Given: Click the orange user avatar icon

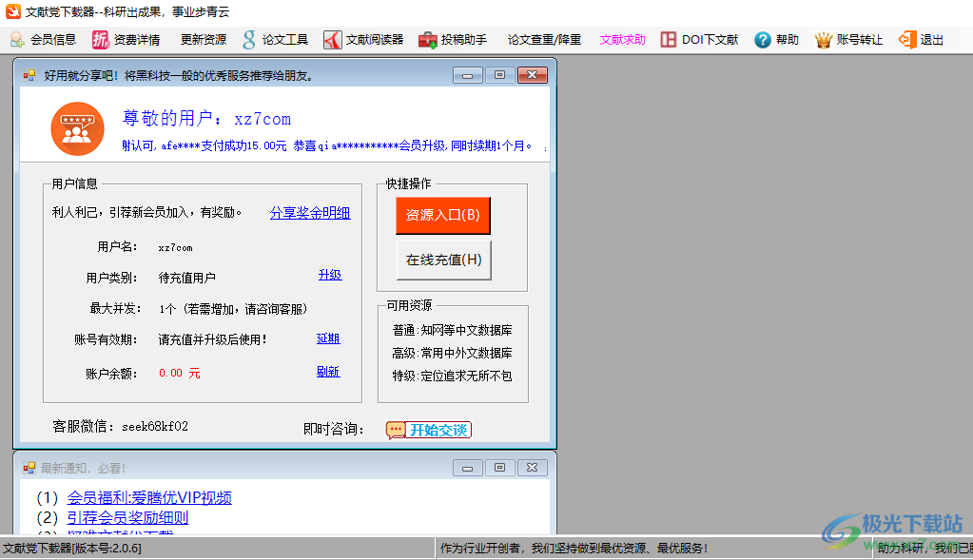Looking at the screenshot, I should pyautogui.click(x=78, y=129).
